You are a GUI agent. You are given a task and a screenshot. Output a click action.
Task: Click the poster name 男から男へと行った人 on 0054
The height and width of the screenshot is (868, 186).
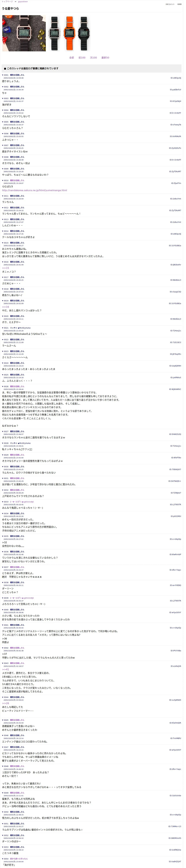tap(19, 859)
